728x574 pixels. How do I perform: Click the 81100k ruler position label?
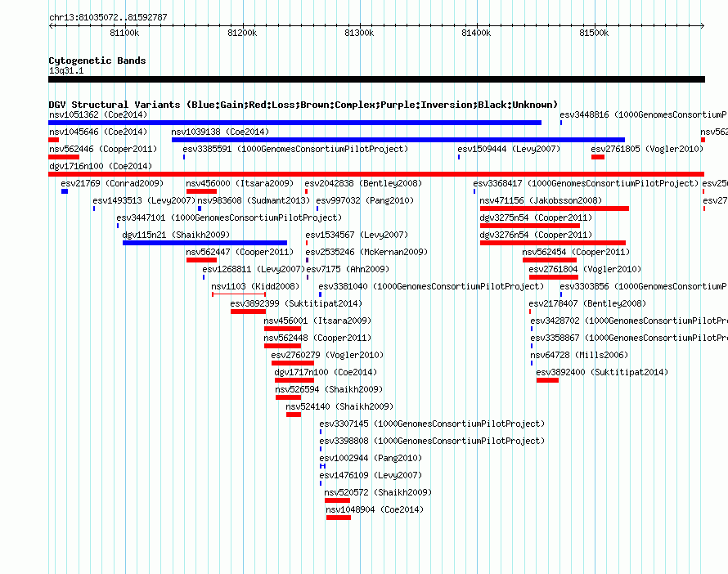tap(124, 33)
